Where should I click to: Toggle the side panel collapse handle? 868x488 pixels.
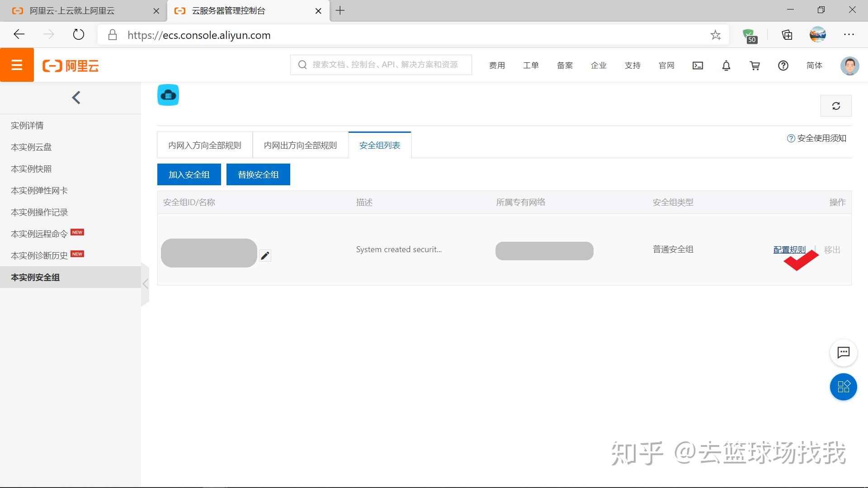pos(145,284)
